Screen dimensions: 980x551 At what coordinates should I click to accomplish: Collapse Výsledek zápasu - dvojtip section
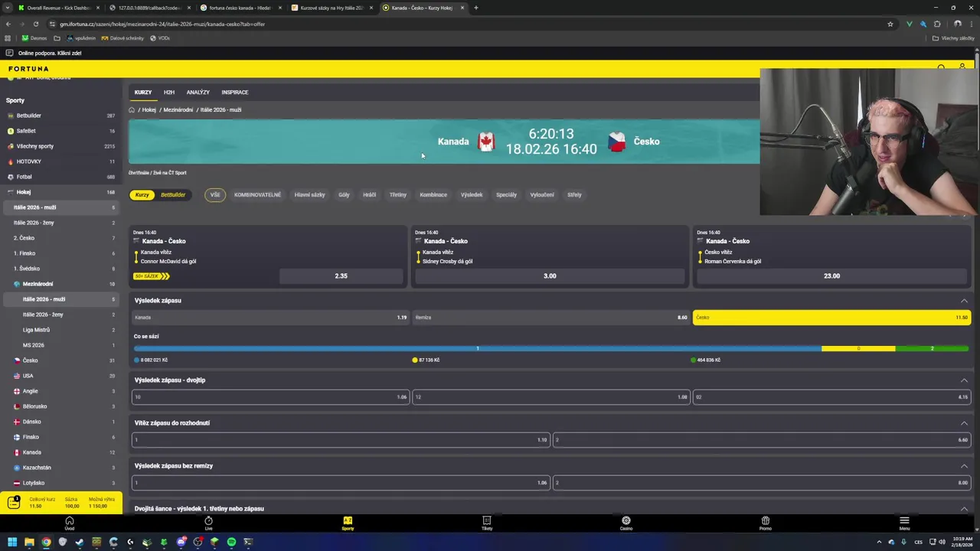tap(964, 380)
